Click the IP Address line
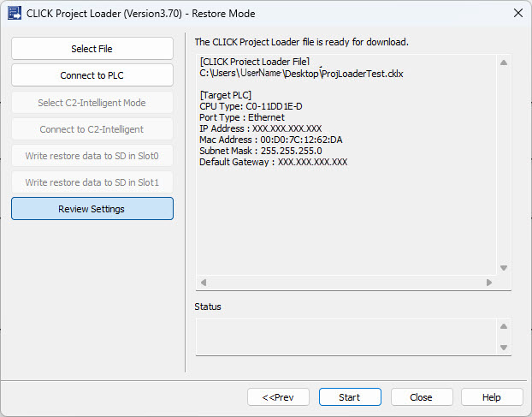 point(261,128)
